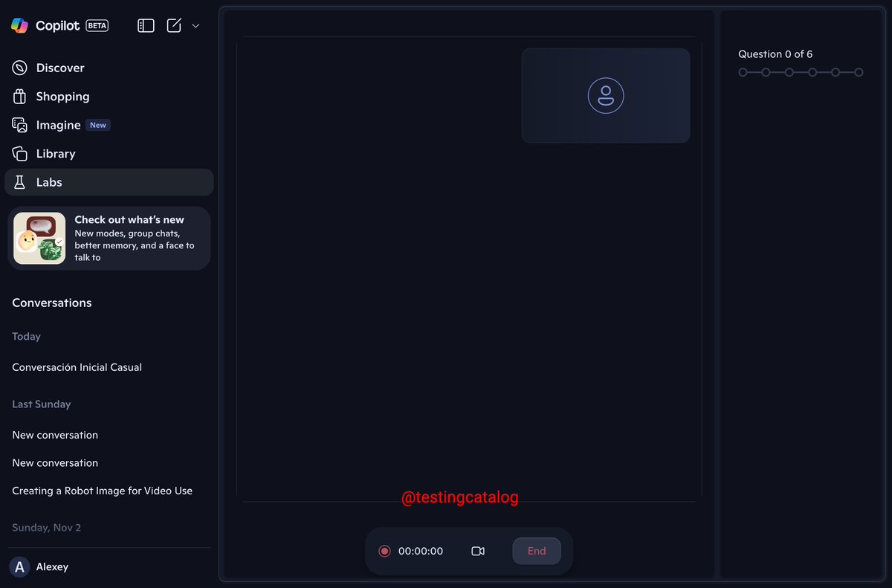
Task: Expand the new chat dropdown chevron
Action: 195,25
